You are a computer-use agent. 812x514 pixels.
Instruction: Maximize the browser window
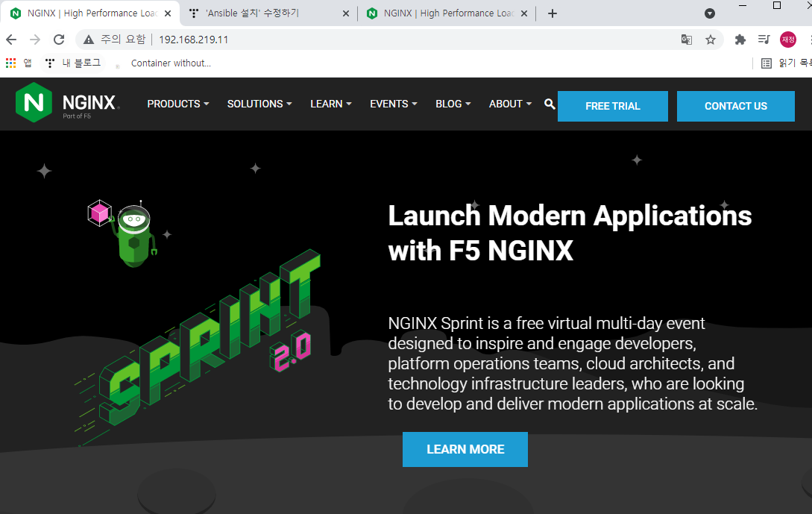[777, 5]
